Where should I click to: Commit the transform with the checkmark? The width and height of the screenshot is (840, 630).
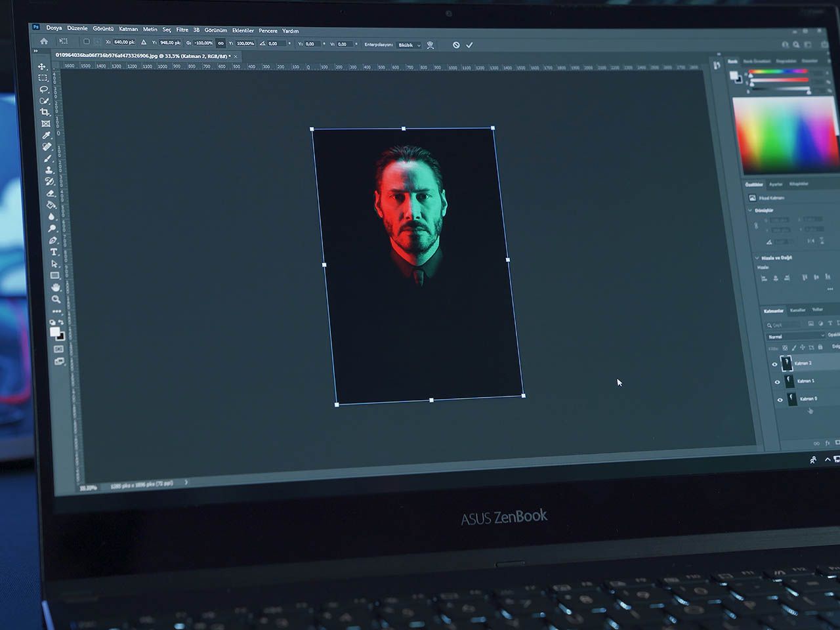(x=469, y=45)
